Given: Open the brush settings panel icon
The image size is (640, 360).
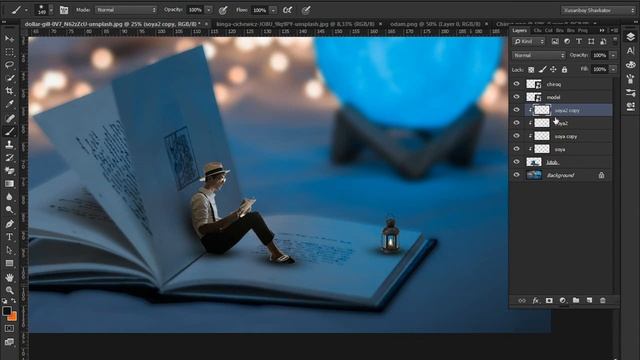Looking at the screenshot, I should 64,10.
